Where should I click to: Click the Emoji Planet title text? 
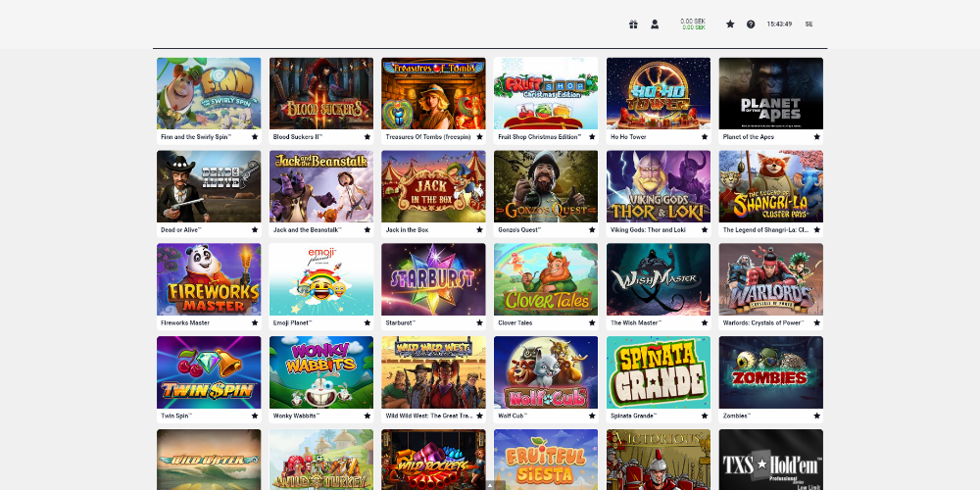click(292, 323)
